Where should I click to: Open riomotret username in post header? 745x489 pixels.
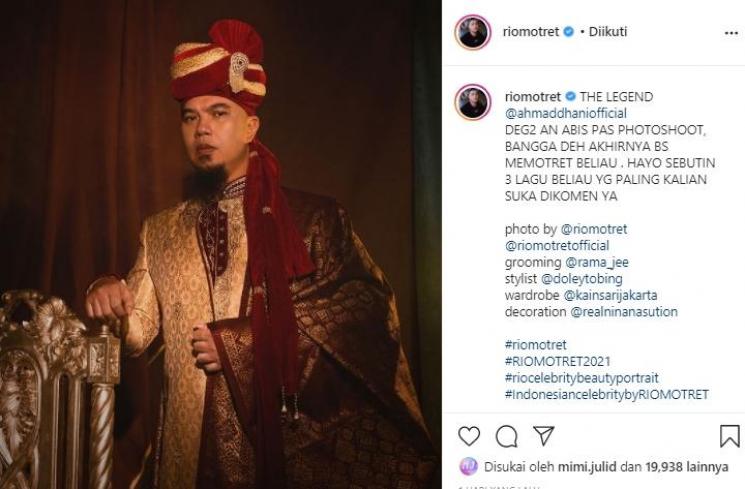tap(534, 32)
